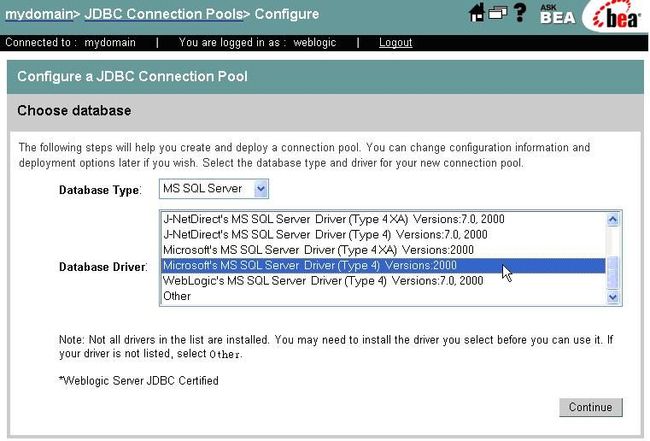Select Microsoft's Driver (Type 4) Versions:2000

click(383, 266)
